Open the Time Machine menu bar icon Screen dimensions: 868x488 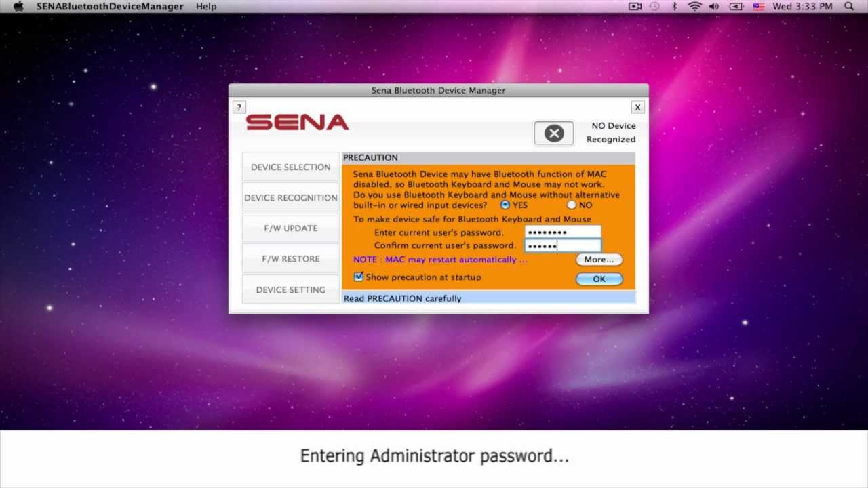pos(654,6)
